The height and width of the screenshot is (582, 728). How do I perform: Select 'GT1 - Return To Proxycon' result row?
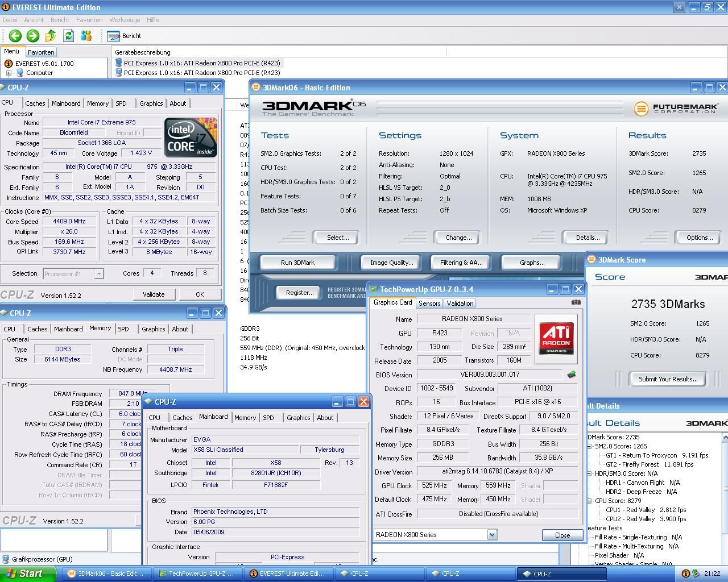657,455
